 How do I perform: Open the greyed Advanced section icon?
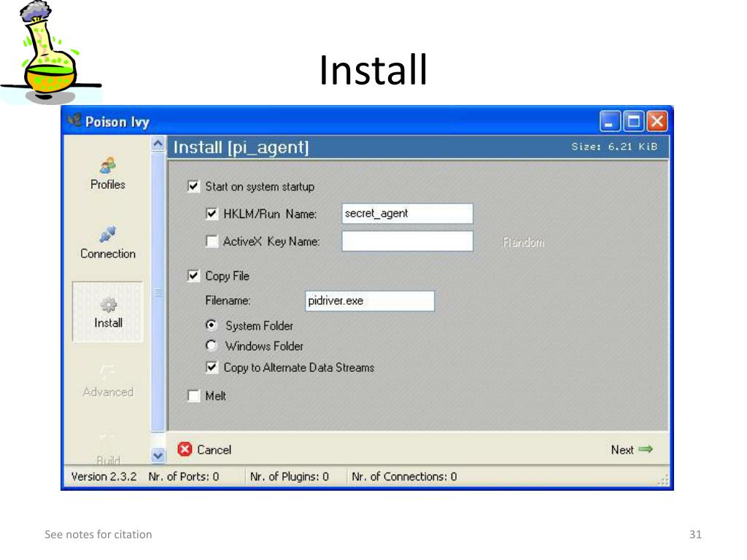pos(108,373)
